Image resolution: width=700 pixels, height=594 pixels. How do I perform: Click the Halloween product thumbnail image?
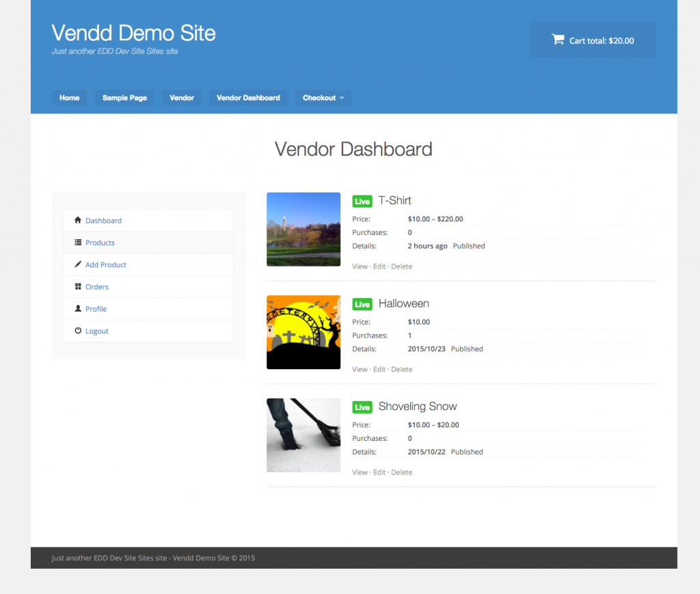(x=304, y=332)
